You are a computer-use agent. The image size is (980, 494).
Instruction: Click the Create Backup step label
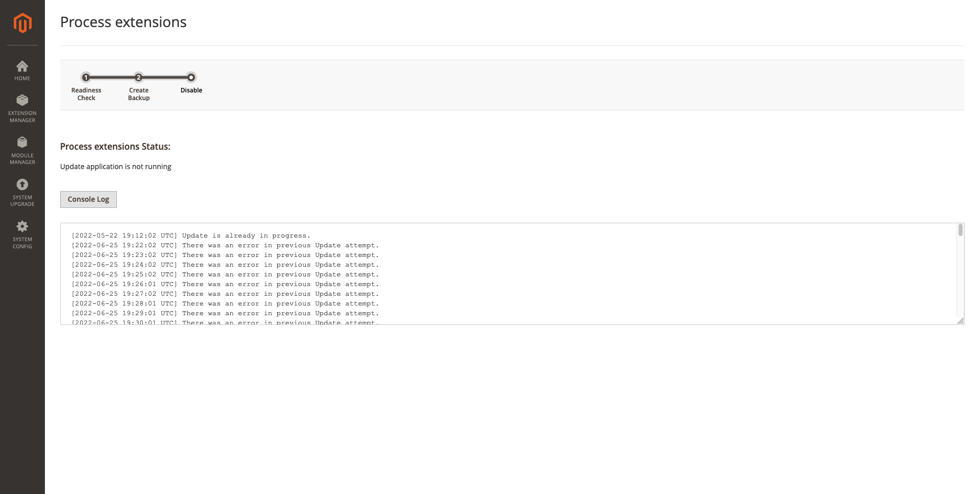coord(138,94)
